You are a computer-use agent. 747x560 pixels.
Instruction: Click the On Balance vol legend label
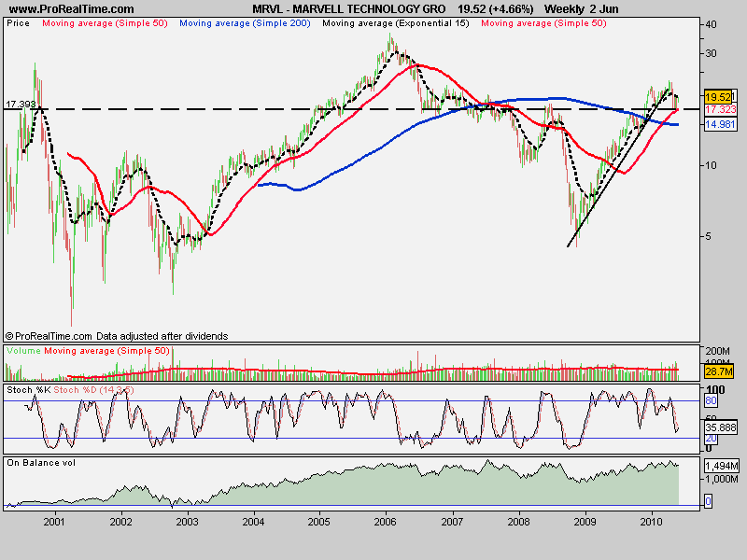pyautogui.click(x=41, y=463)
